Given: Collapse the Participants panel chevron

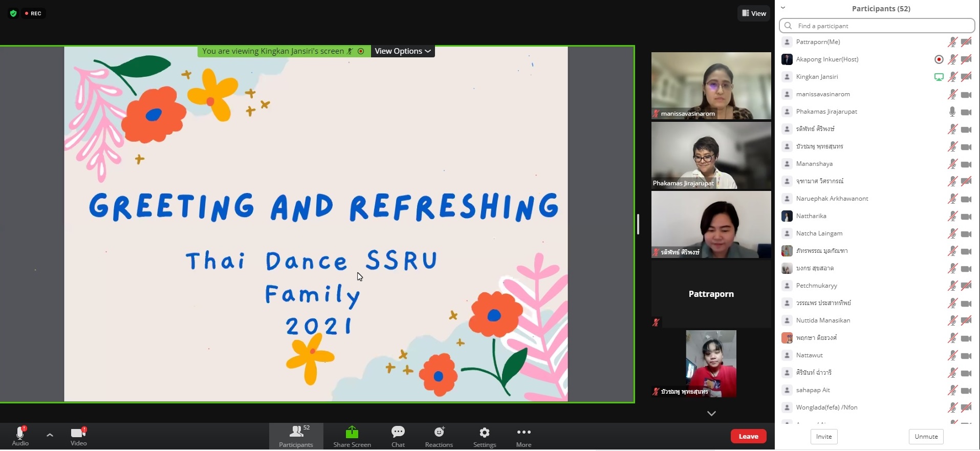Looking at the screenshot, I should (x=783, y=8).
